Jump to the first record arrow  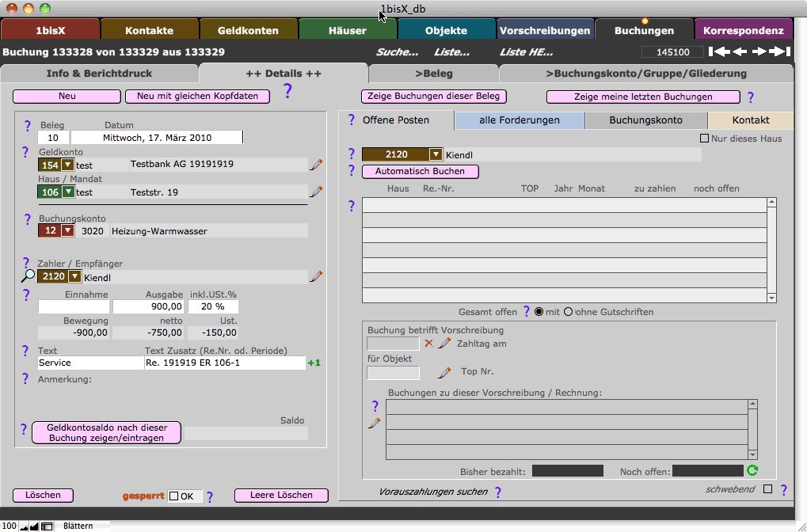(719, 52)
